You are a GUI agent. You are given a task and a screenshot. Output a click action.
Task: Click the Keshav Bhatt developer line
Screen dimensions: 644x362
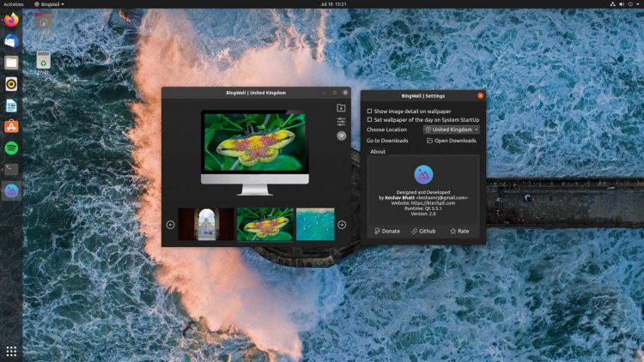coord(423,197)
